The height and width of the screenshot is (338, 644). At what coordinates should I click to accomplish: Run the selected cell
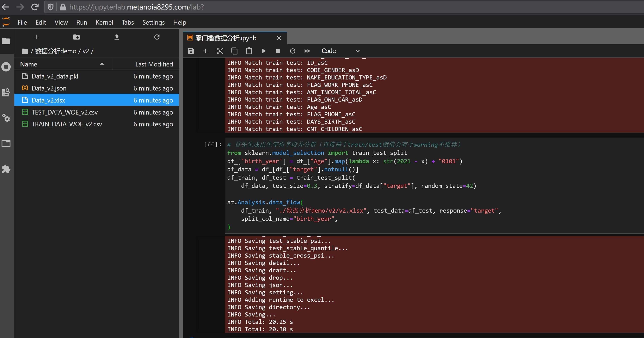tap(263, 51)
